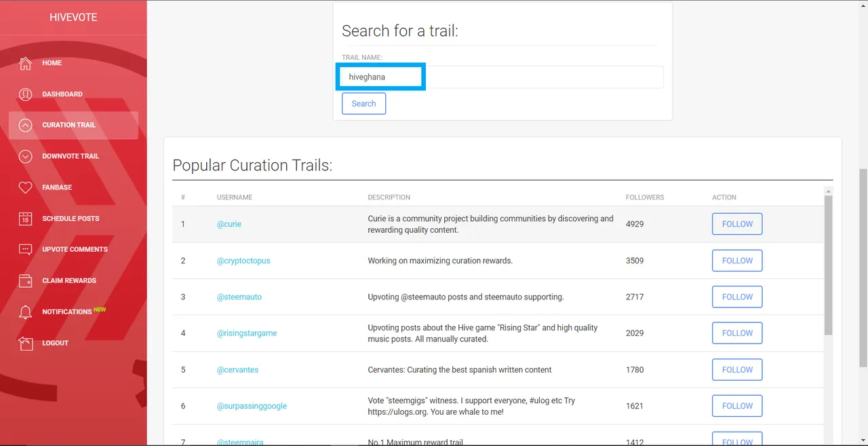Click follower count 3509

point(635,261)
